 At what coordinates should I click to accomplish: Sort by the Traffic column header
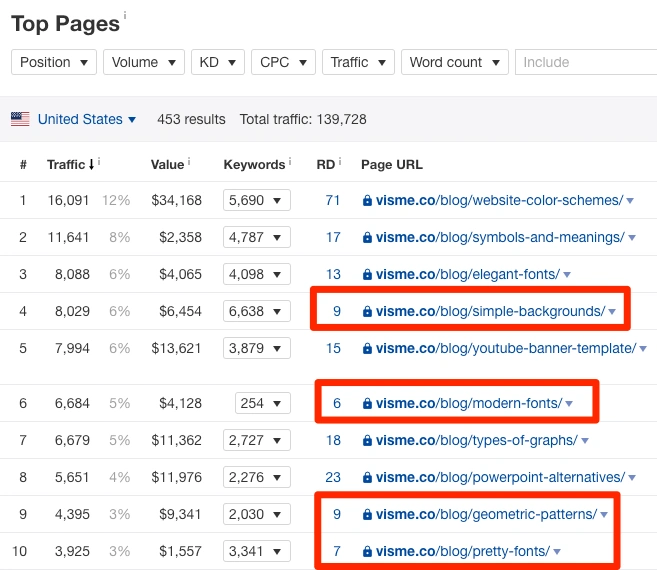click(x=70, y=165)
